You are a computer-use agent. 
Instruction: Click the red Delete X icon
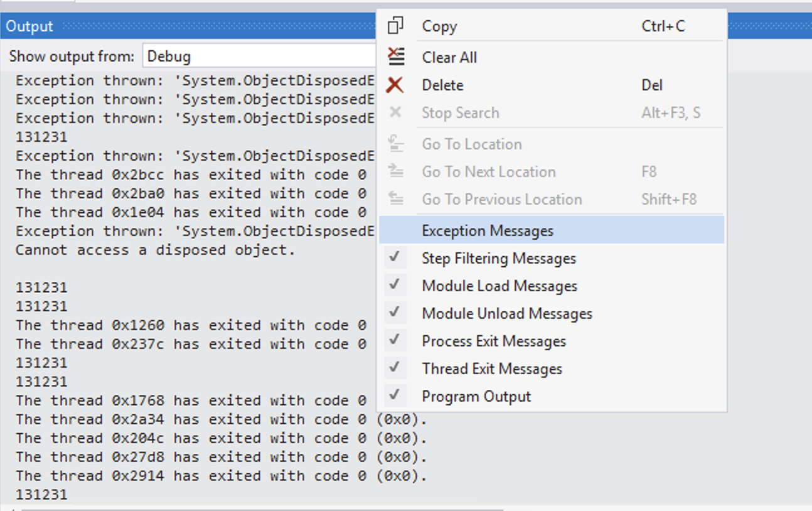click(x=395, y=85)
